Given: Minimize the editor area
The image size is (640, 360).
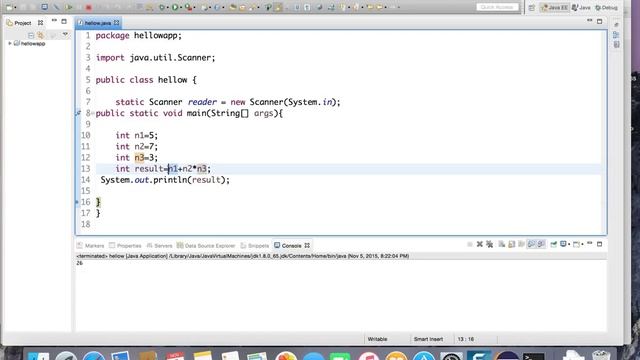Looking at the screenshot, I should tap(589, 21).
